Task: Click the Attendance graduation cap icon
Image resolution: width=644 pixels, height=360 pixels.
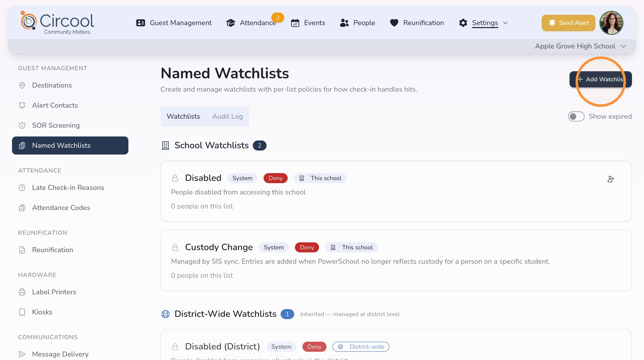Action: pyautogui.click(x=230, y=23)
